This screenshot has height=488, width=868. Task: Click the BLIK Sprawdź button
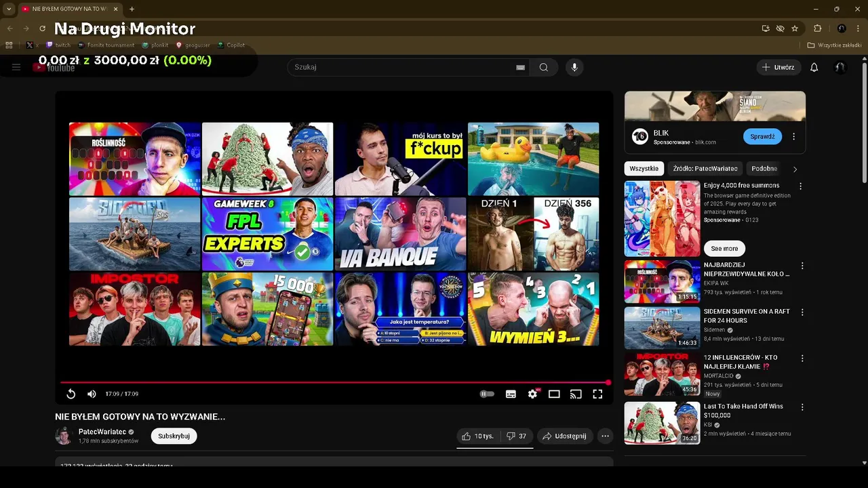pyautogui.click(x=762, y=136)
